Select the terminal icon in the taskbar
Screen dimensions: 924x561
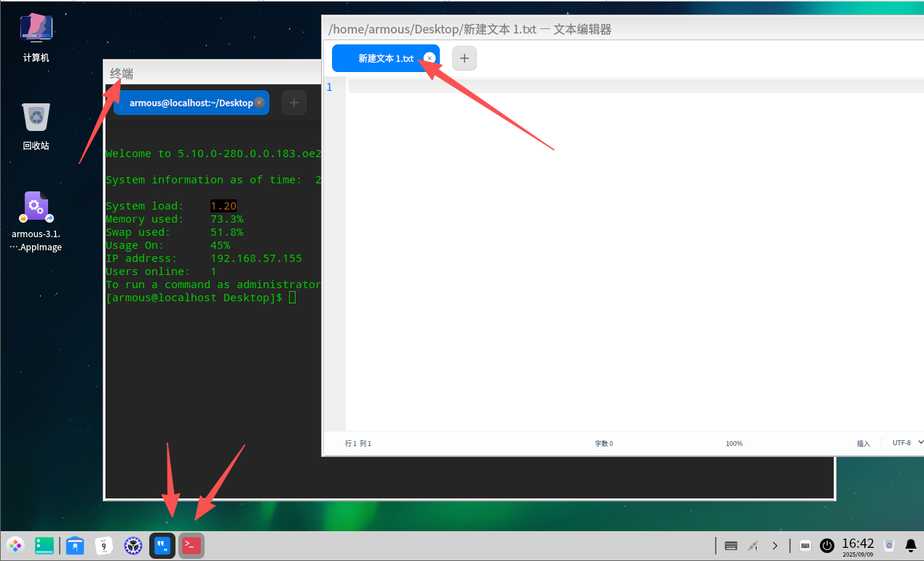pos(191,545)
